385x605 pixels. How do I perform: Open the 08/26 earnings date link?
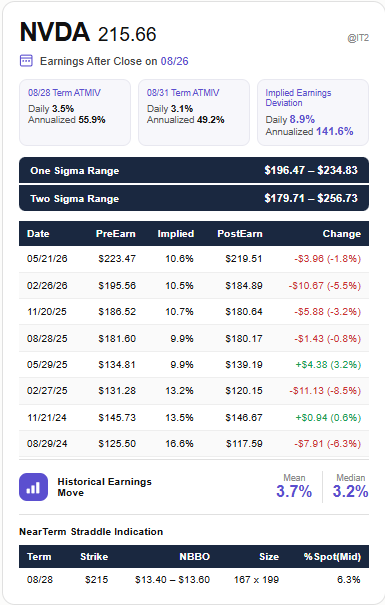click(x=174, y=61)
